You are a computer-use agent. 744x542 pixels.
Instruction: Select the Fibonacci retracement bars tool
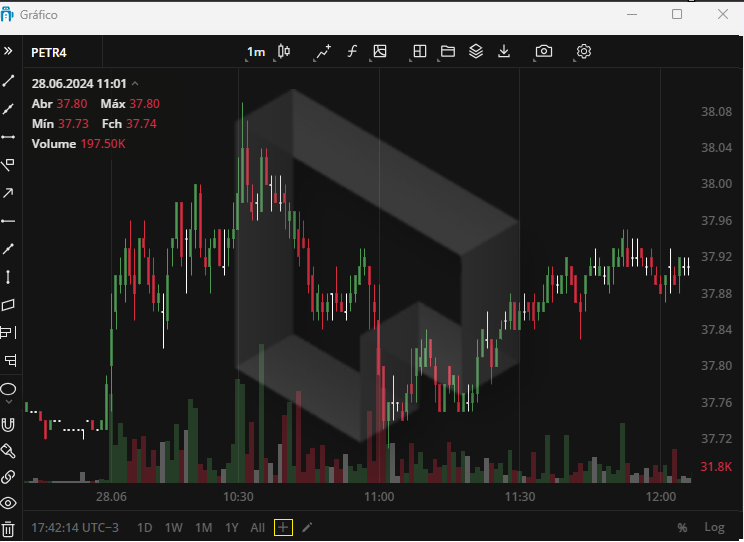pos(8,332)
